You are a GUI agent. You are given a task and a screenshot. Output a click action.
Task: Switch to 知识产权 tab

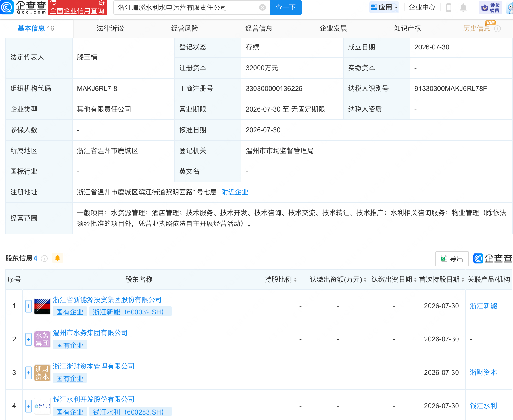[407, 28]
